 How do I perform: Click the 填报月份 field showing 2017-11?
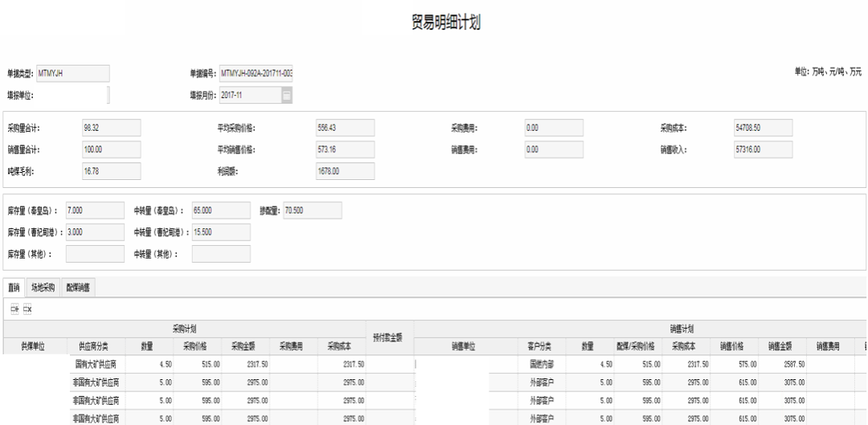250,95
